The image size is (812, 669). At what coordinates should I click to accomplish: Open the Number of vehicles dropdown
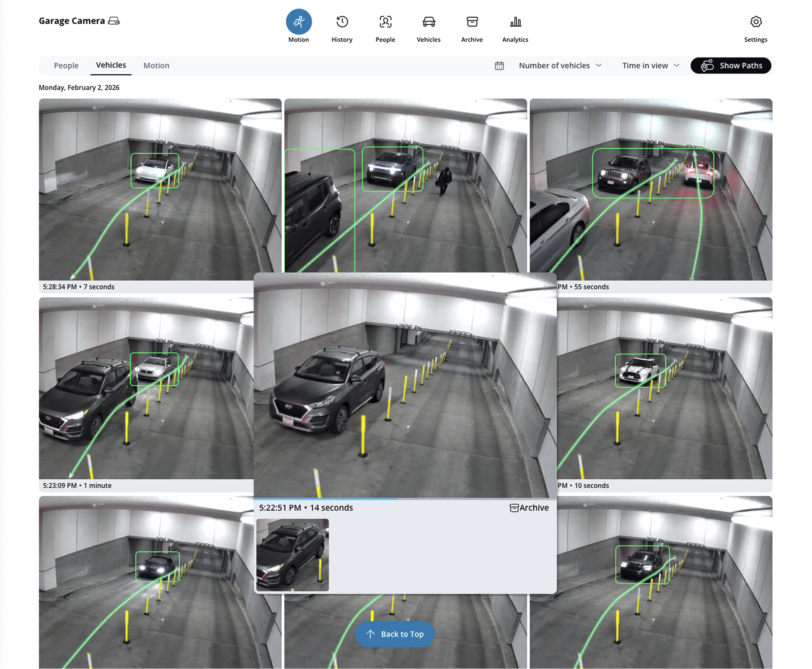point(555,66)
